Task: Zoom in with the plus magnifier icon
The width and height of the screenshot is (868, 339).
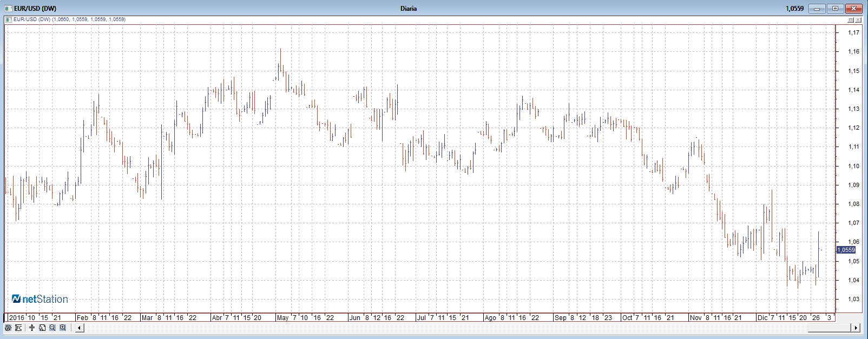Action: [63, 328]
